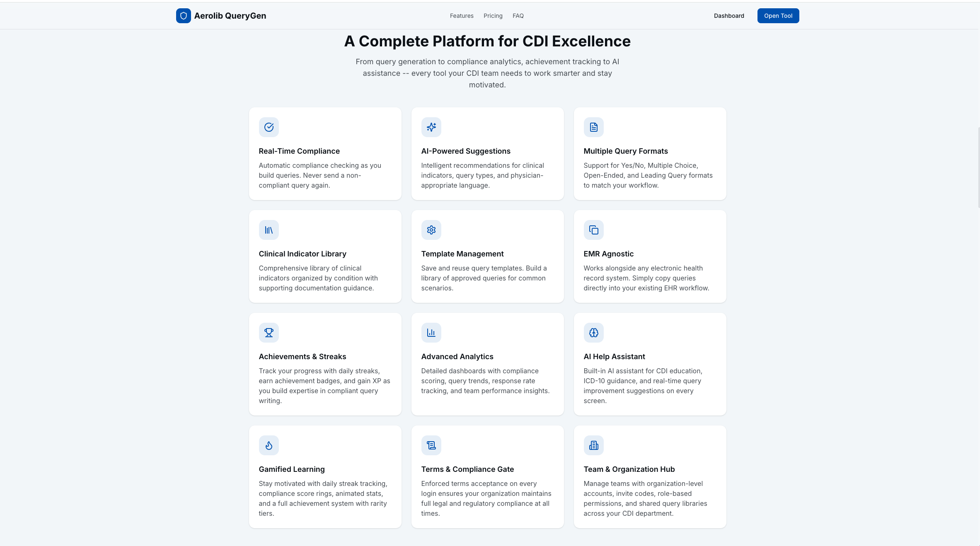Click the Advanced Analytics chart icon
The image size is (980, 546).
point(431,333)
